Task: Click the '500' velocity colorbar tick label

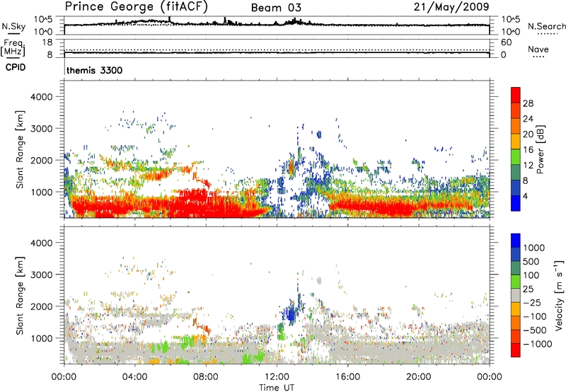Action: click(531, 261)
